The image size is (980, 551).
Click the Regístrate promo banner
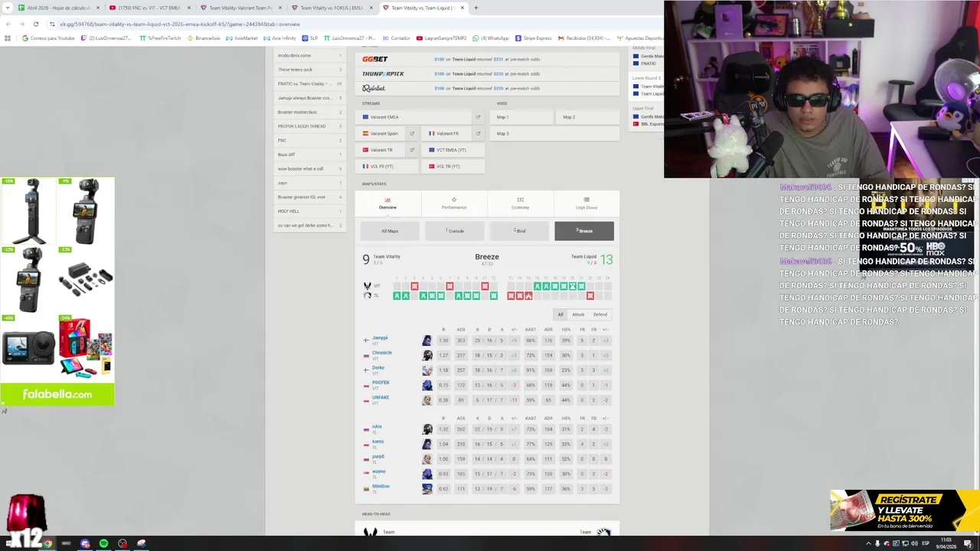click(x=905, y=510)
